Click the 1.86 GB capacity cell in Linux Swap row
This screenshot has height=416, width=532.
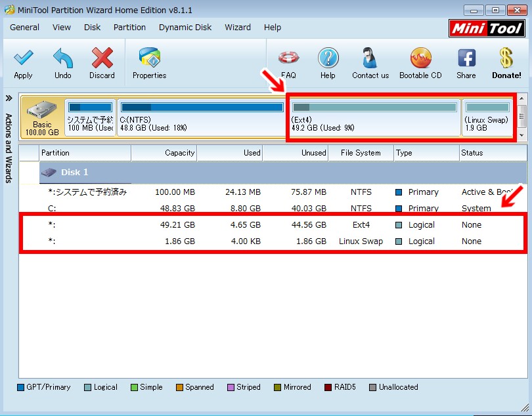[x=180, y=241]
